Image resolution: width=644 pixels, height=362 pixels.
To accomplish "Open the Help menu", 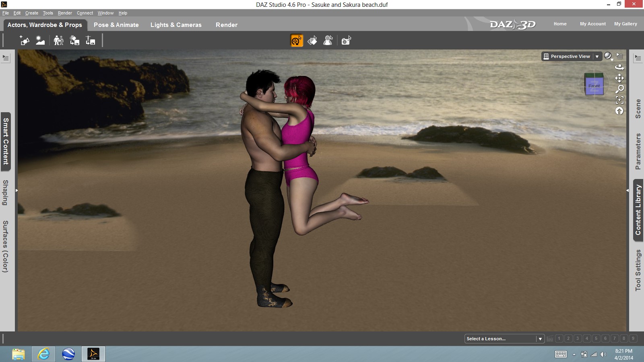I will (123, 13).
